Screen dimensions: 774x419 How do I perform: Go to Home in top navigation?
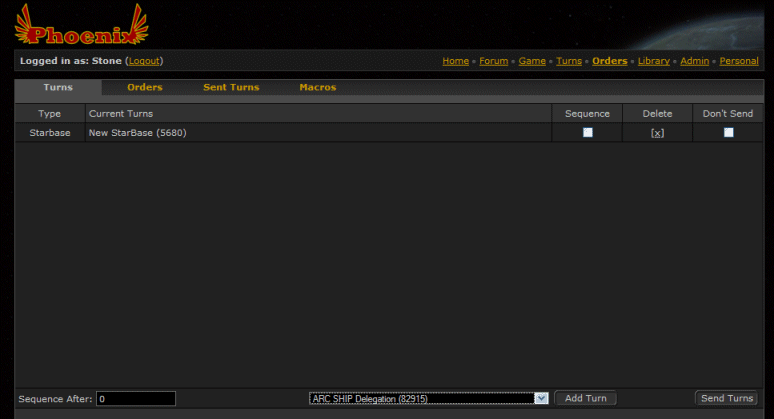456,61
